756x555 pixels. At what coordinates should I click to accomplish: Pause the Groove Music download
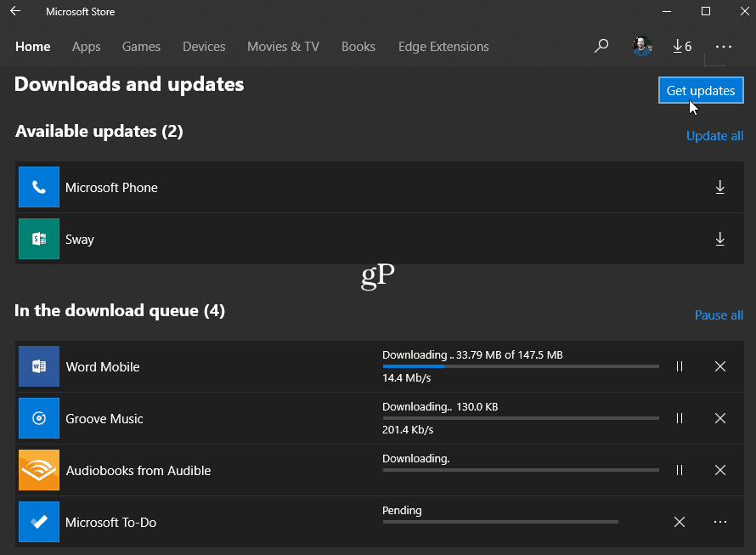[680, 418]
